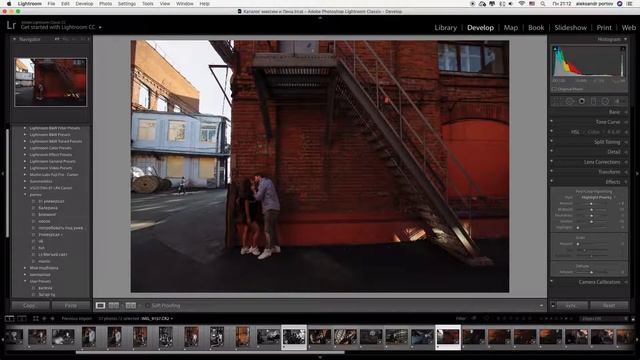
Task: Switch to the Map module
Action: [510, 27]
